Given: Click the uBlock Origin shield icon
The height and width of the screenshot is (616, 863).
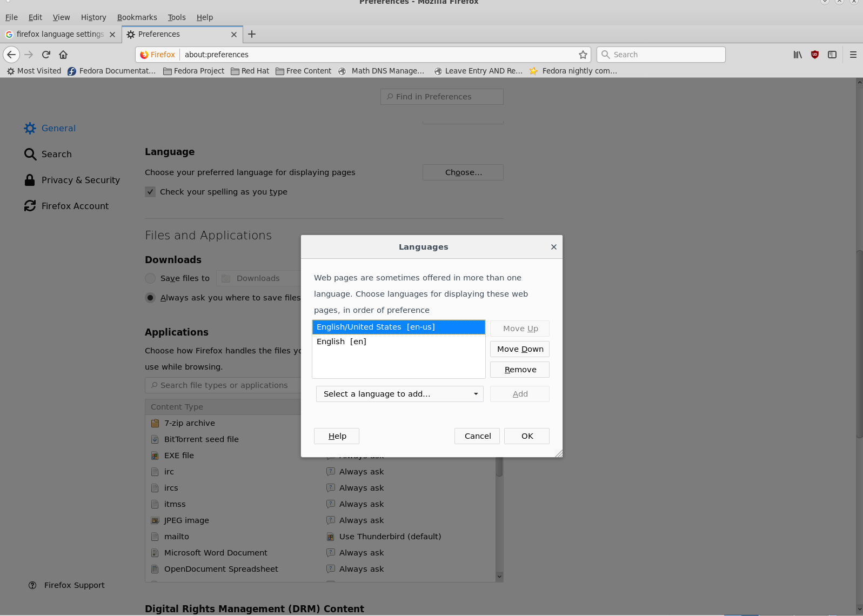Looking at the screenshot, I should coord(815,55).
